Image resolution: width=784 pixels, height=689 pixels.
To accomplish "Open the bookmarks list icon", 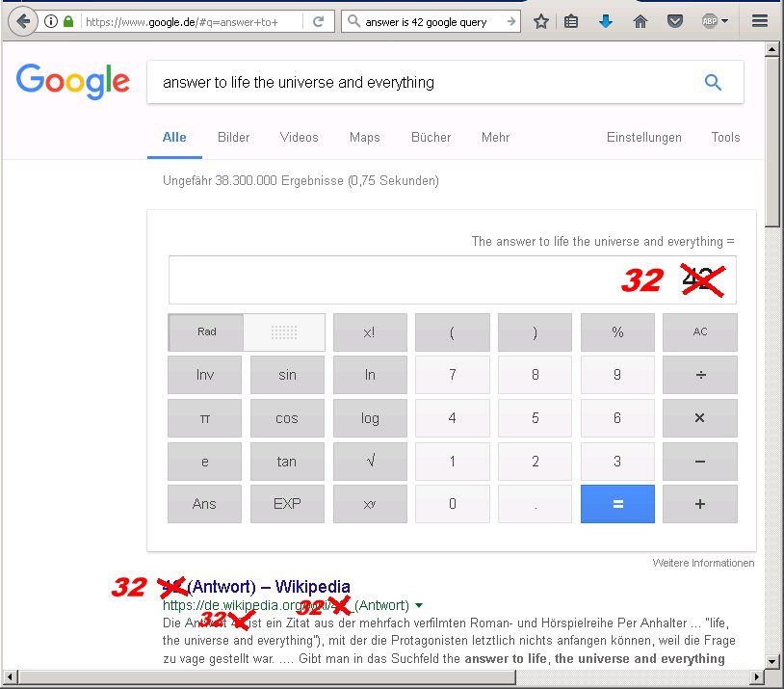I will pos(571,21).
